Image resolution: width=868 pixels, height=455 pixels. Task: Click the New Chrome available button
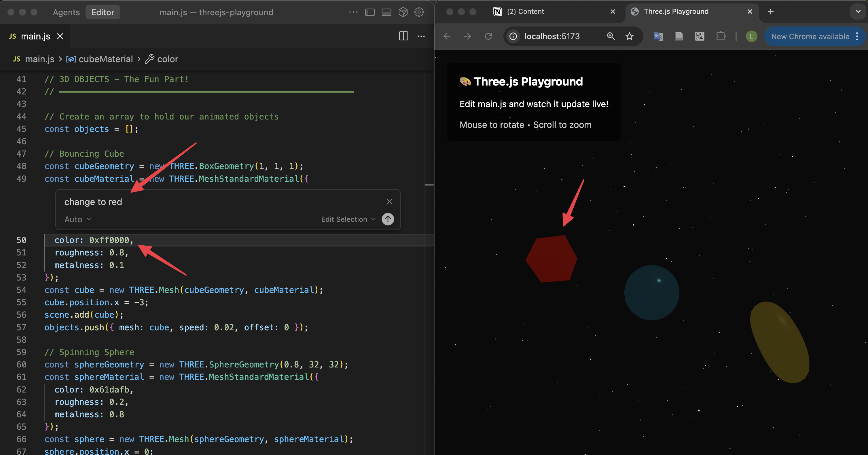point(810,36)
